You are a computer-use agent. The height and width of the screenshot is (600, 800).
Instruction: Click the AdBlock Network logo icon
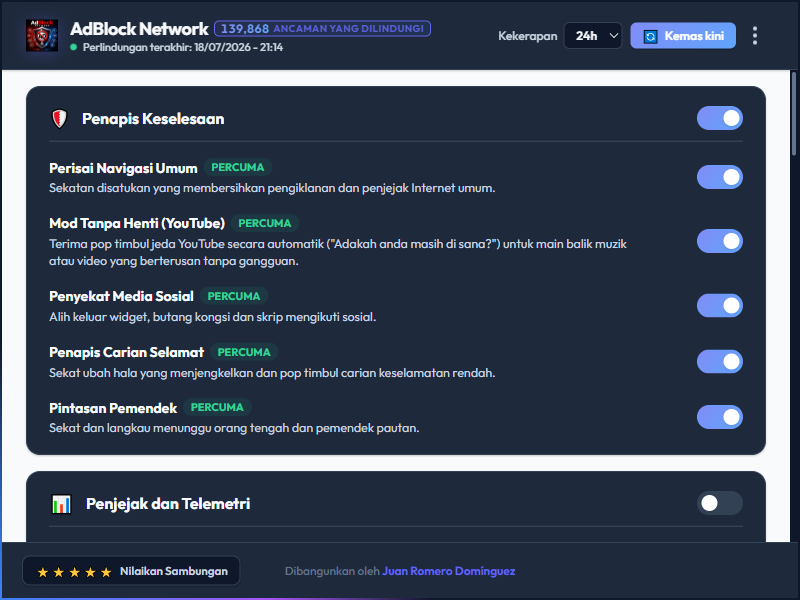(x=42, y=35)
